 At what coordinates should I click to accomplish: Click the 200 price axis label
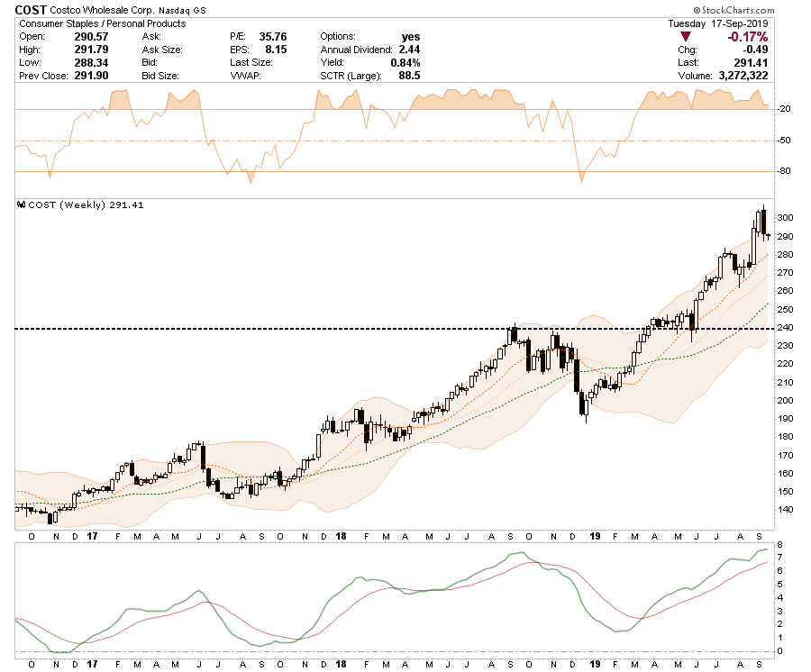click(x=785, y=401)
